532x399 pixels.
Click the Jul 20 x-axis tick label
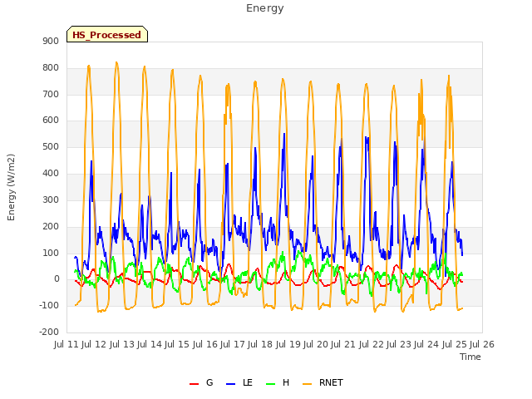pyautogui.click(x=316, y=344)
